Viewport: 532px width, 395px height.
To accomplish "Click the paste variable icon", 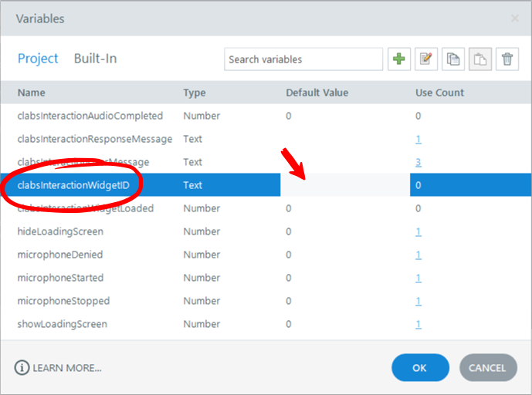I will tap(479, 59).
